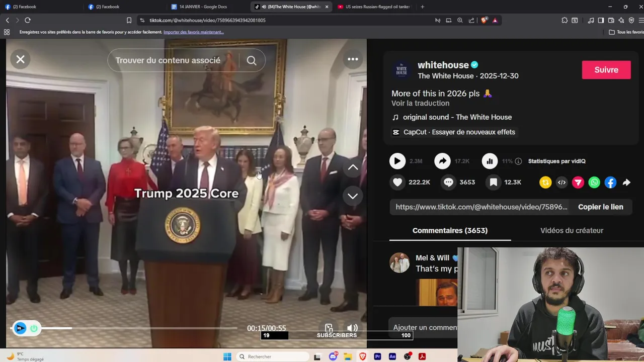Click the embed code icon
The image size is (644, 362).
click(x=561, y=183)
